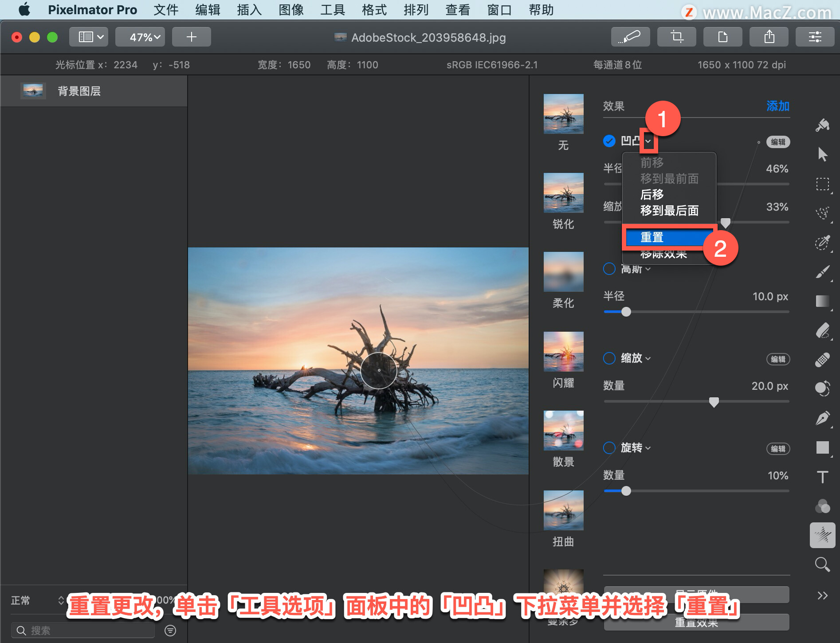This screenshot has height=643, width=840.
Task: Click the 重置效果 button
Action: [x=696, y=622]
